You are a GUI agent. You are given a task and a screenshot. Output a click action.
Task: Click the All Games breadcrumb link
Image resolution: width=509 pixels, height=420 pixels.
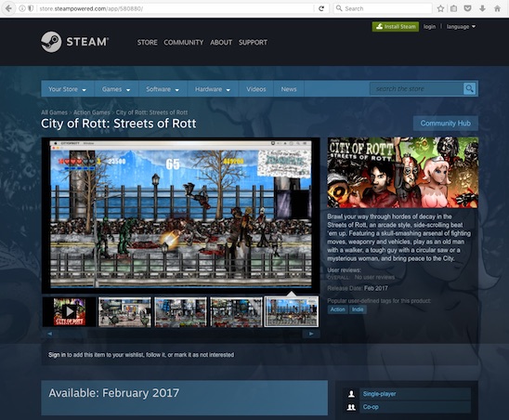click(54, 112)
